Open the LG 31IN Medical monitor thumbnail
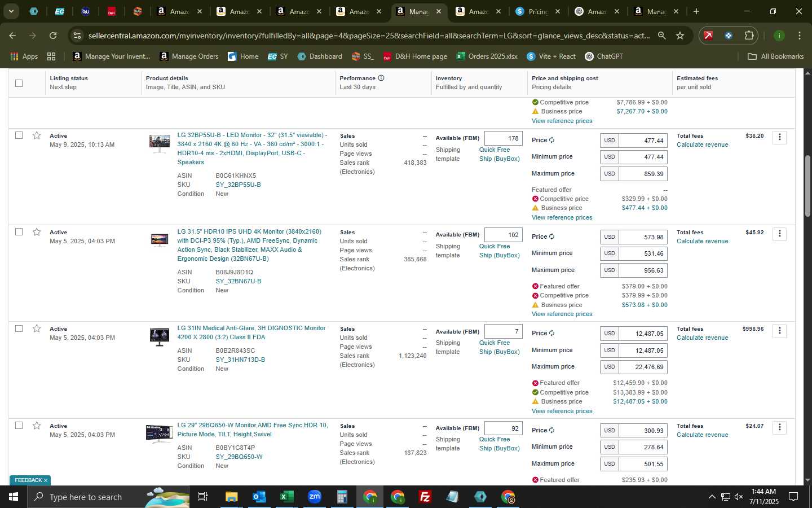The image size is (812, 508). click(160, 337)
